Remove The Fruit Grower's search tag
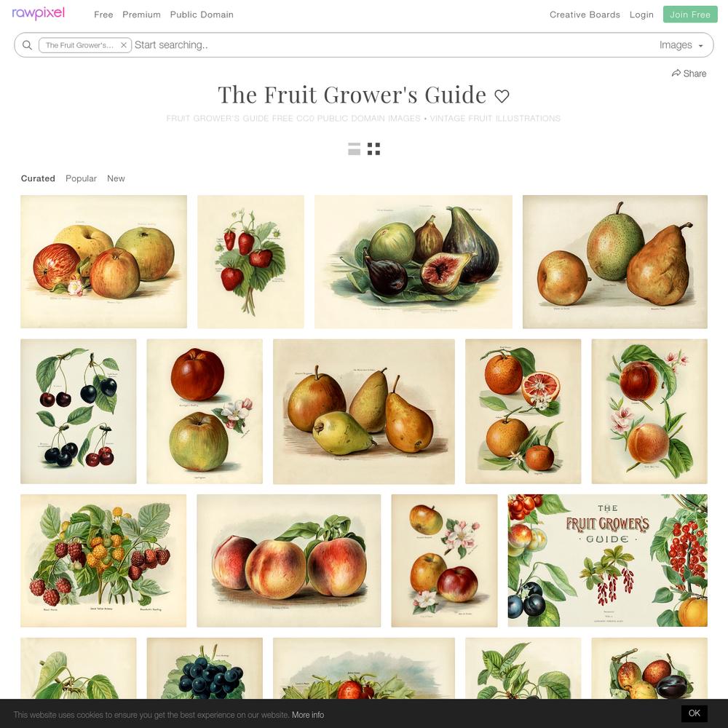This screenshot has height=728, width=728. pyautogui.click(x=124, y=45)
